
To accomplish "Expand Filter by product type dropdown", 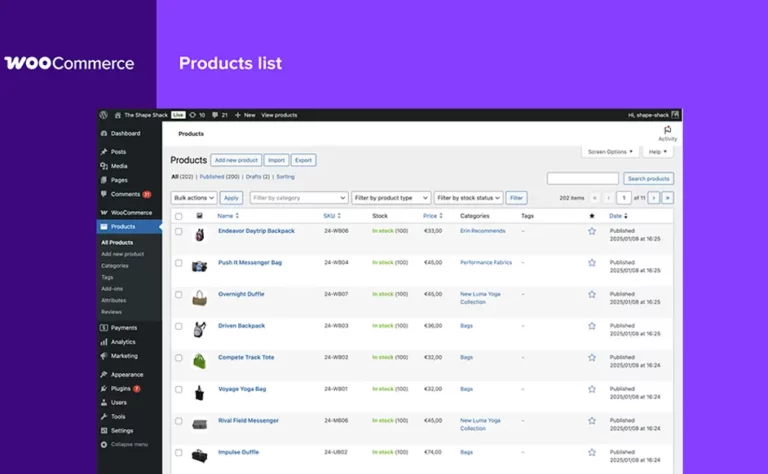I will coord(390,198).
